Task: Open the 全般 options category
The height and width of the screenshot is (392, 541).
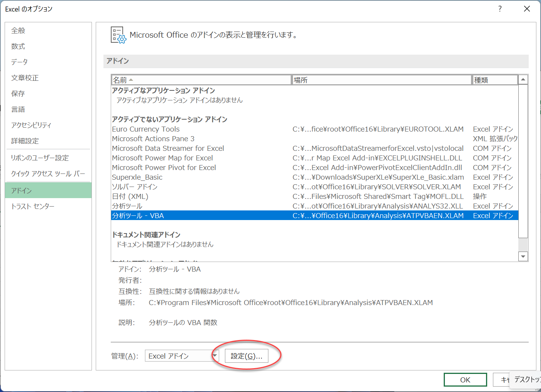Action: click(48, 30)
